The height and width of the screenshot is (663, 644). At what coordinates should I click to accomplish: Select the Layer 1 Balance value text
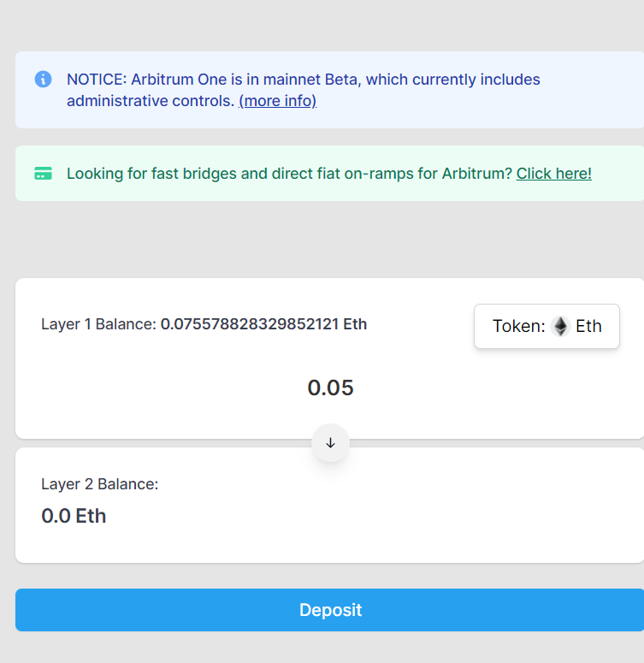point(263,324)
